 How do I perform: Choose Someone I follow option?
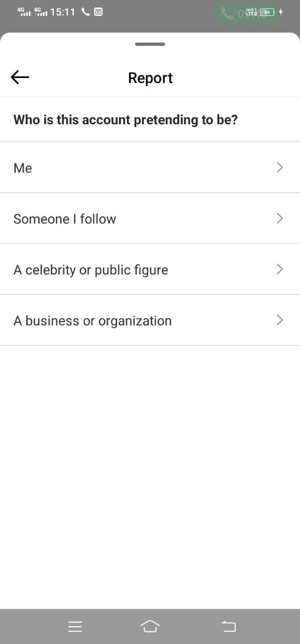(x=150, y=218)
